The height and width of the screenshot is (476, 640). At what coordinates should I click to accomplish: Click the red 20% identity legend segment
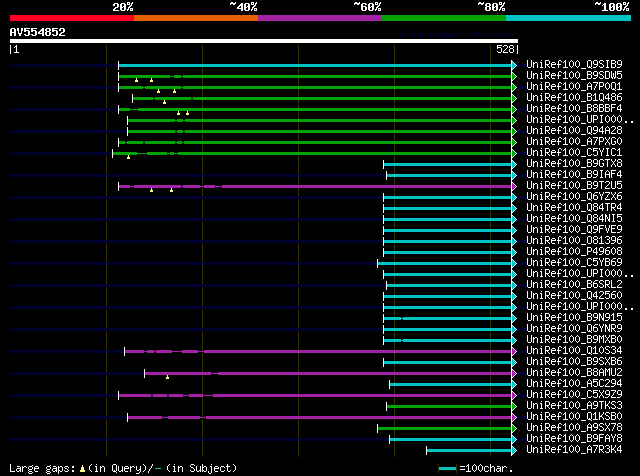tap(72, 18)
